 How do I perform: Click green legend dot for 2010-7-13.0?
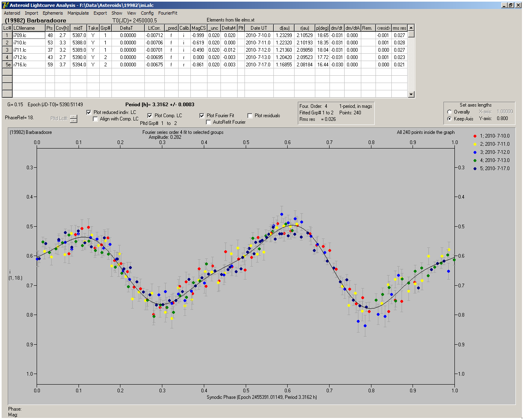point(475,160)
